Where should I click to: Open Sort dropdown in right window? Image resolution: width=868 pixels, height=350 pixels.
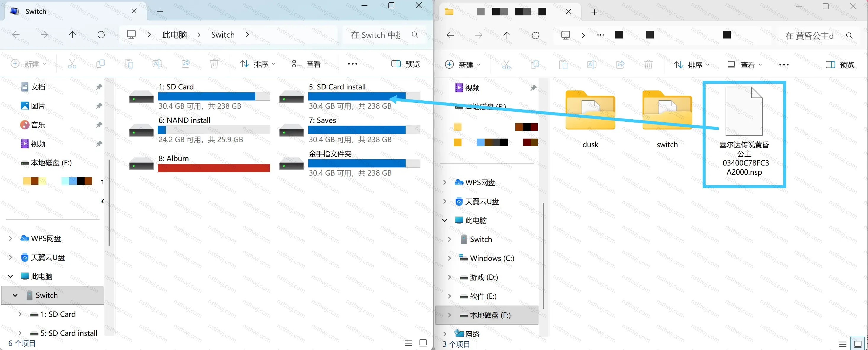[691, 65]
